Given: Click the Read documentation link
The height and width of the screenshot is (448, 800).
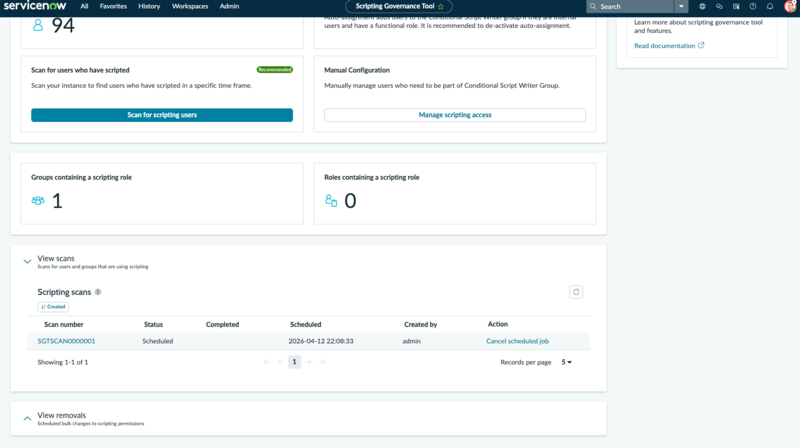Looking at the screenshot, I should pyautogui.click(x=664, y=46).
